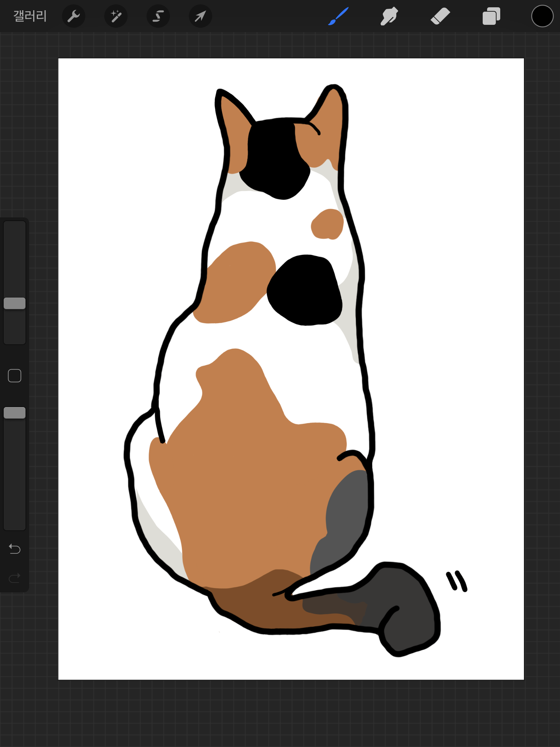Click the brush size slider handle
Image resolution: width=560 pixels, height=747 pixels.
(x=15, y=303)
